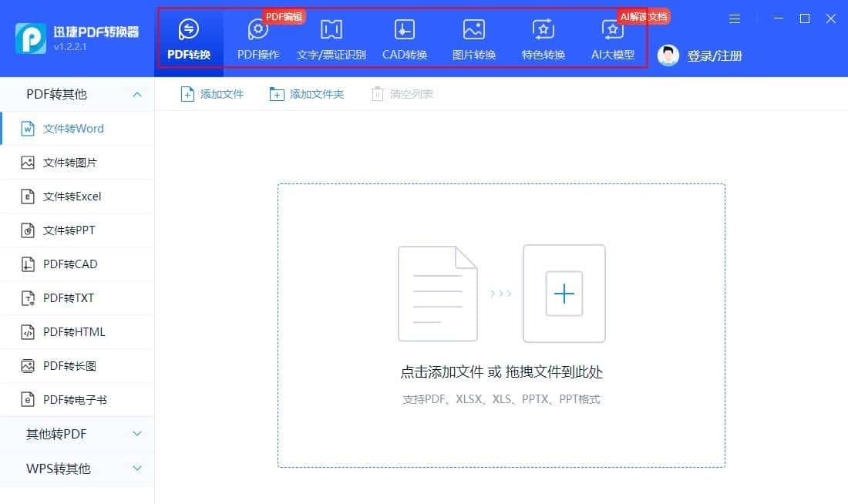Open the CAD转换 icon
This screenshot has width=848, height=504.
(404, 35)
